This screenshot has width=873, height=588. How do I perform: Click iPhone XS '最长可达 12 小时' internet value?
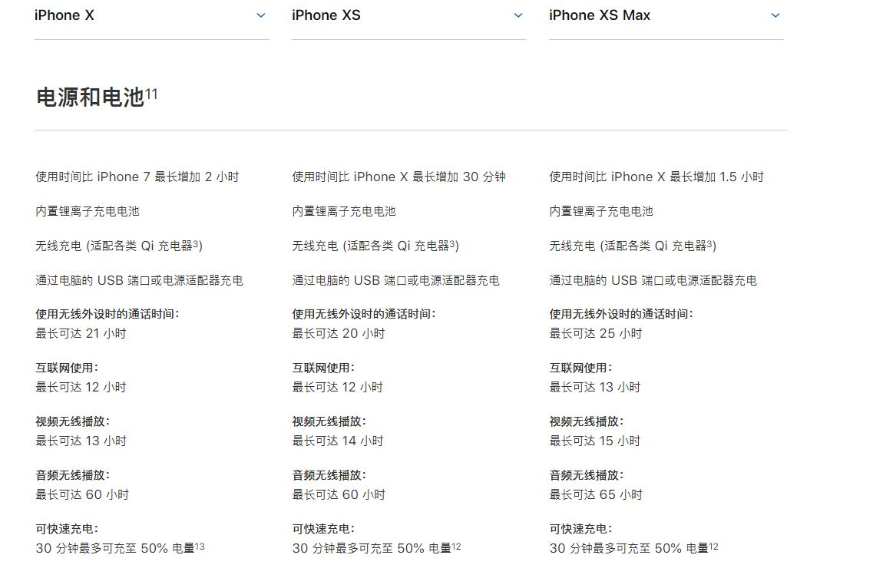[338, 387]
